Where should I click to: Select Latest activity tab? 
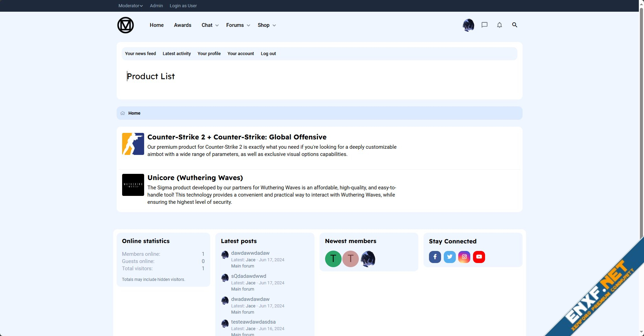point(177,54)
